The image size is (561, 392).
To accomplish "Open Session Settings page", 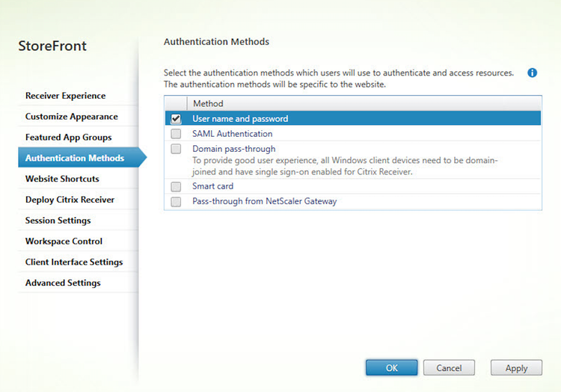I will [78, 221].
